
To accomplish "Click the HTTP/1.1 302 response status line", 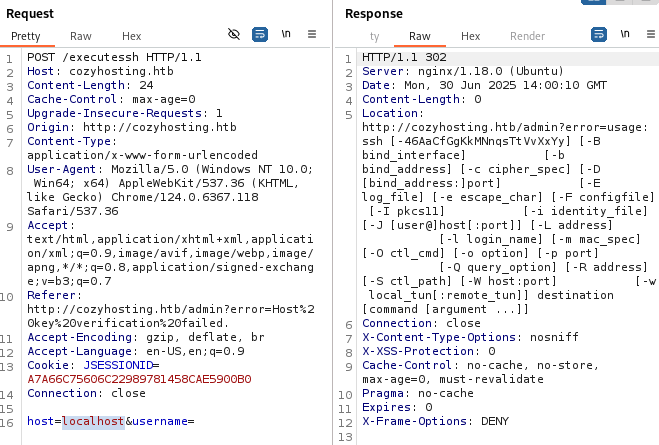I will tap(404, 57).
